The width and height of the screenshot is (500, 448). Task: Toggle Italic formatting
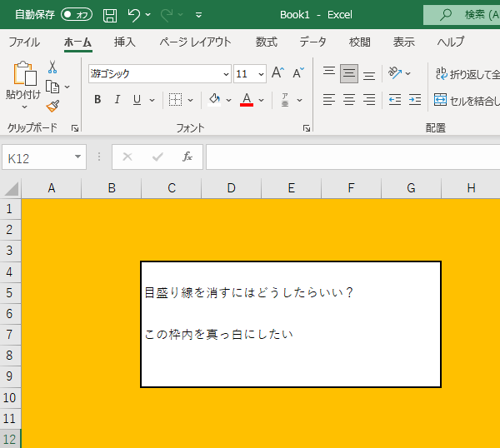(x=117, y=100)
